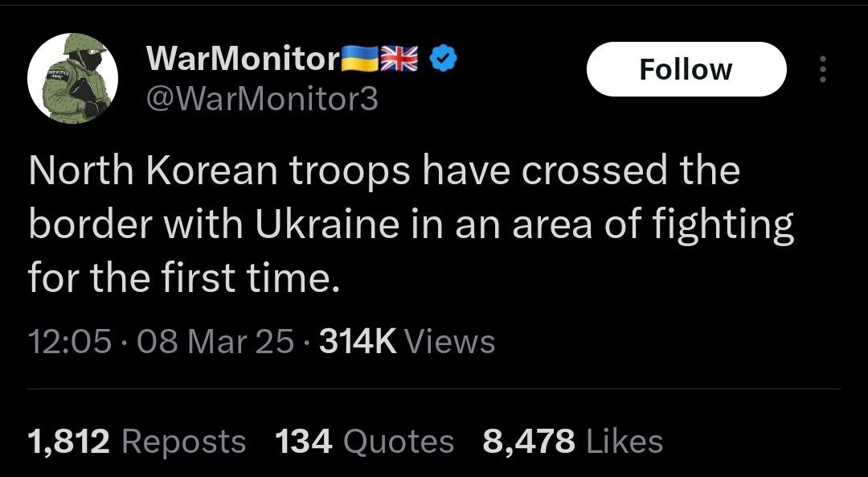Open the WarMonitor profile avatar
Screen dimensions: 868x477
pyautogui.click(x=74, y=78)
